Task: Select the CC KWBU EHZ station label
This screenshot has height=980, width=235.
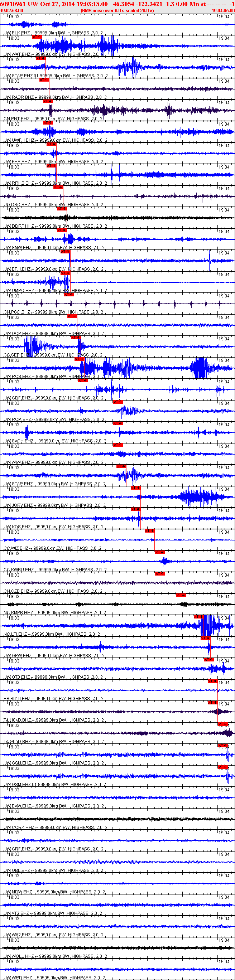Action: [55, 570]
